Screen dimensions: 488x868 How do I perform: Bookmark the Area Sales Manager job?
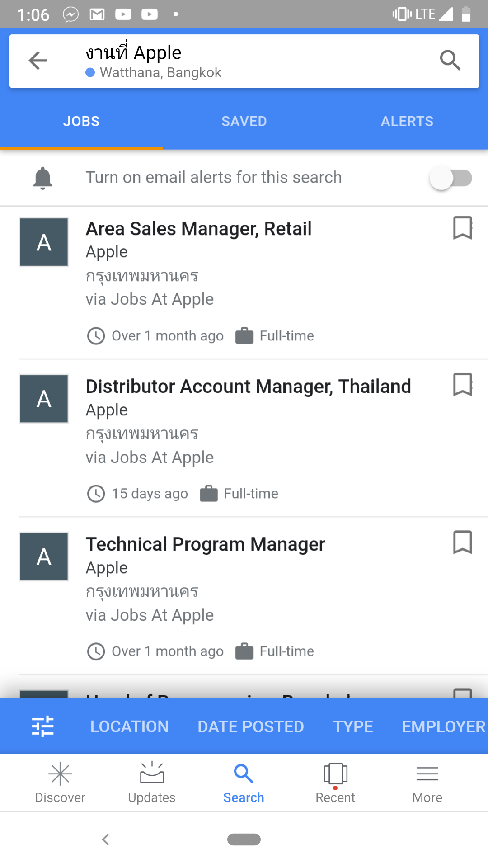[462, 227]
